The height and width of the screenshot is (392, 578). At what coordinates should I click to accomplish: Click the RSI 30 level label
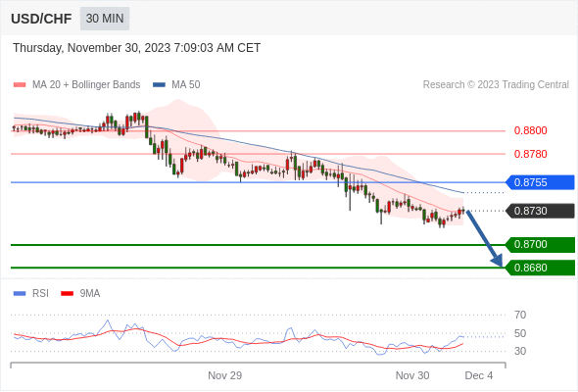(520, 351)
